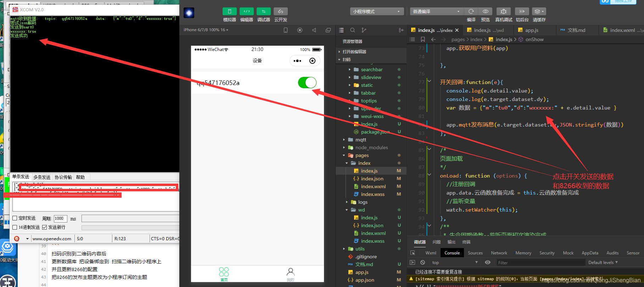Image resolution: width=644 pixels, height=287 pixels.
Task: Expand the utils folder
Action: [360, 249]
